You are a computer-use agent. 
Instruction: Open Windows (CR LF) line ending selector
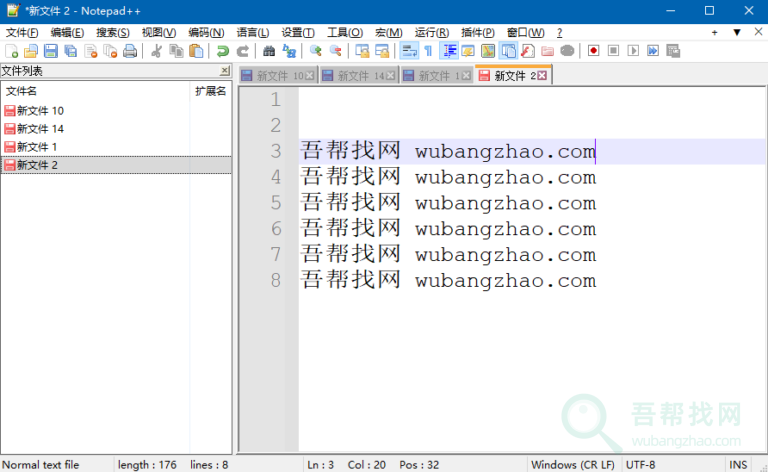(573, 465)
